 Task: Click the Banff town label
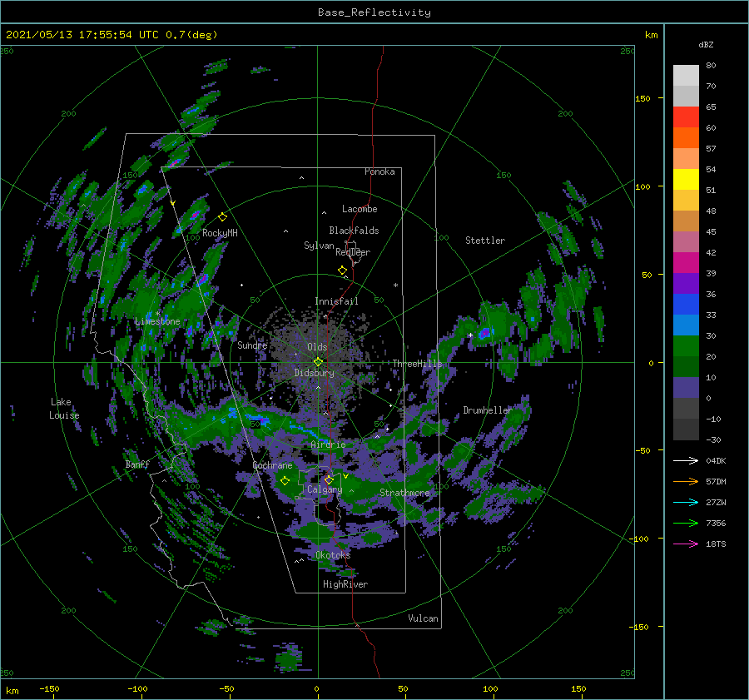click(x=137, y=464)
